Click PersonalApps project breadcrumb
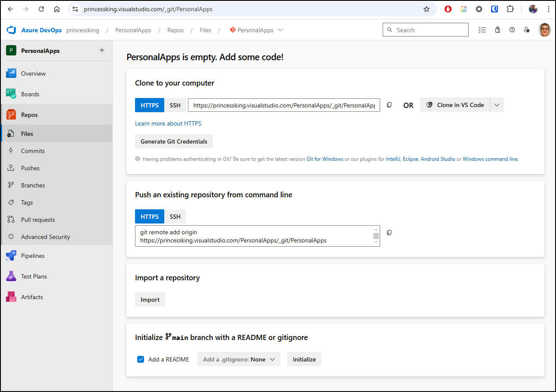 coord(133,30)
